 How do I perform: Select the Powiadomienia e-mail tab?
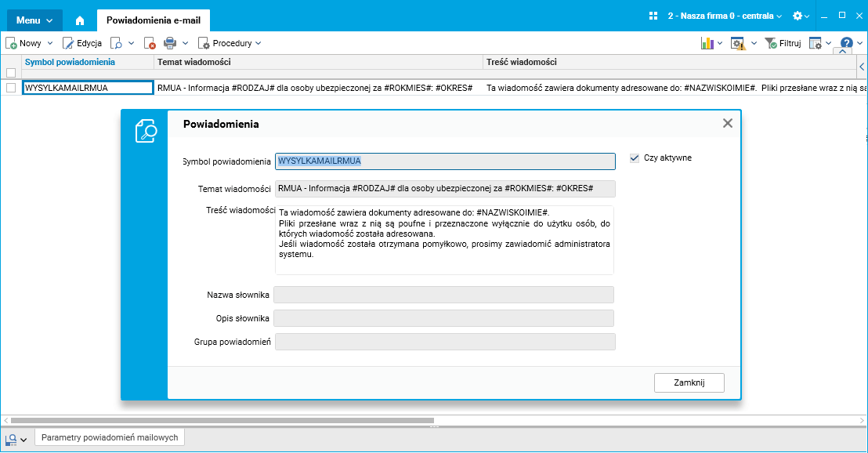click(x=154, y=20)
